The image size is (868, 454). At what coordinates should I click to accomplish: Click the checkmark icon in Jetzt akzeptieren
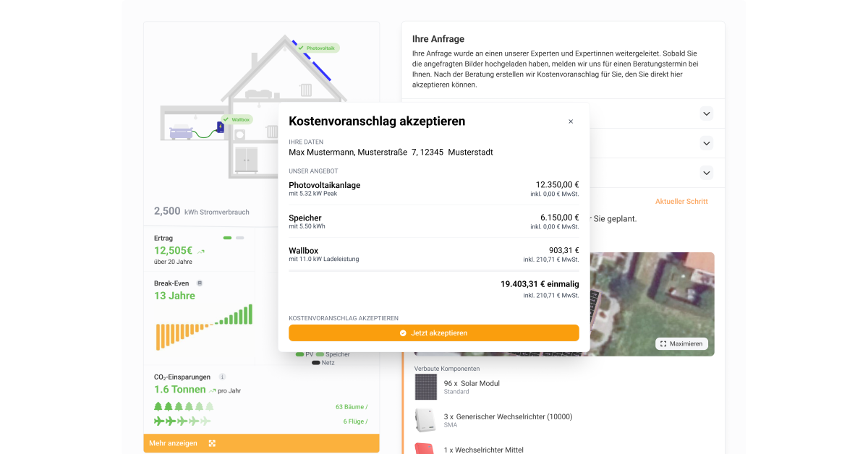[x=403, y=333]
